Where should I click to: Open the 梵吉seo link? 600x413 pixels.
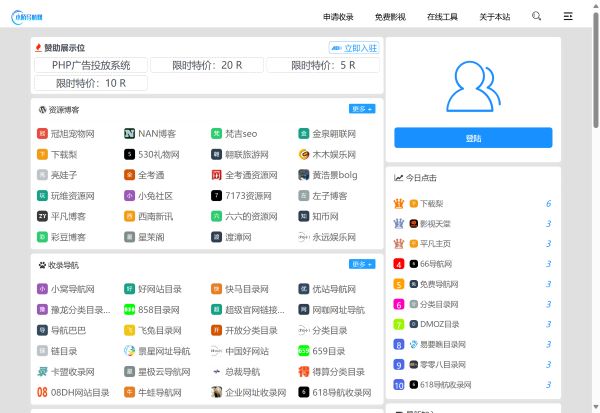pos(241,134)
